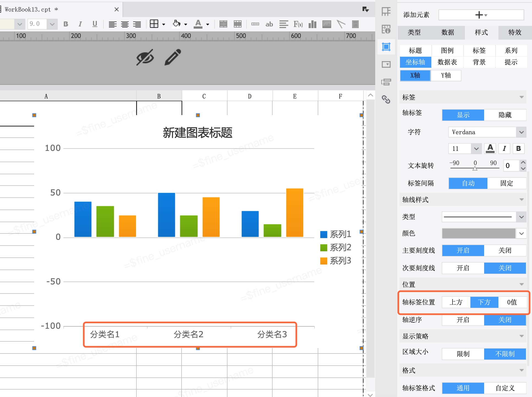Open the 数据表 style sub-tab

[x=447, y=62]
